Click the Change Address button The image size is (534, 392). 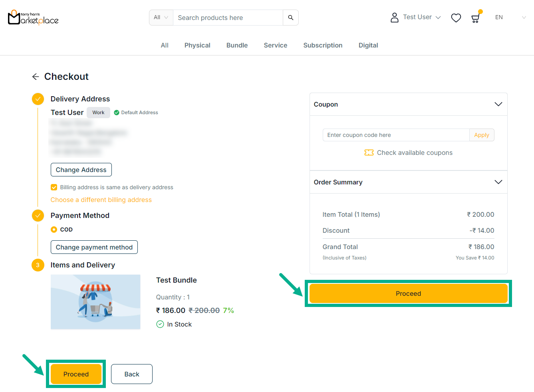81,170
